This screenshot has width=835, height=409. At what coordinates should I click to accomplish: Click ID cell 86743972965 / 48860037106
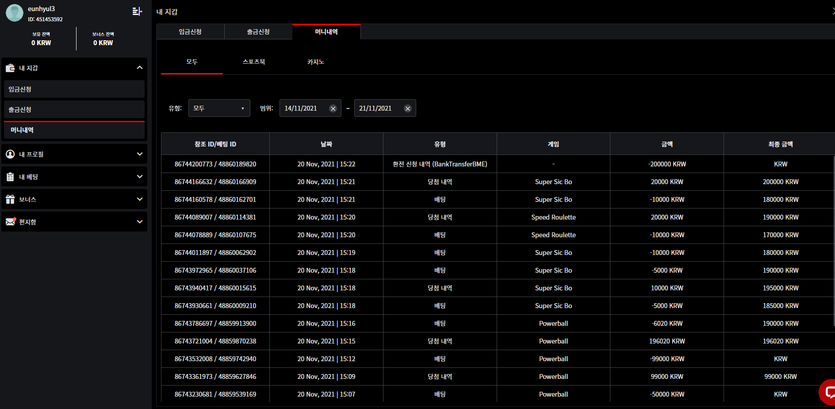pos(215,270)
